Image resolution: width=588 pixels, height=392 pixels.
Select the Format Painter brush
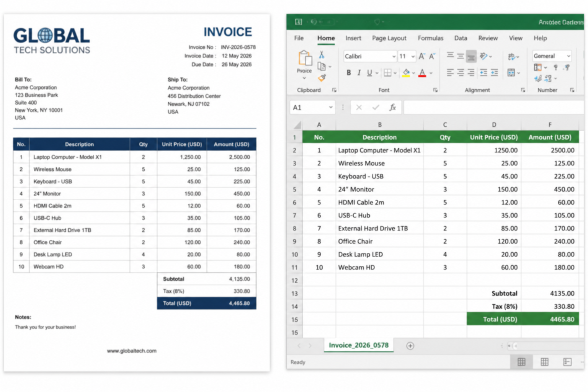pos(322,78)
